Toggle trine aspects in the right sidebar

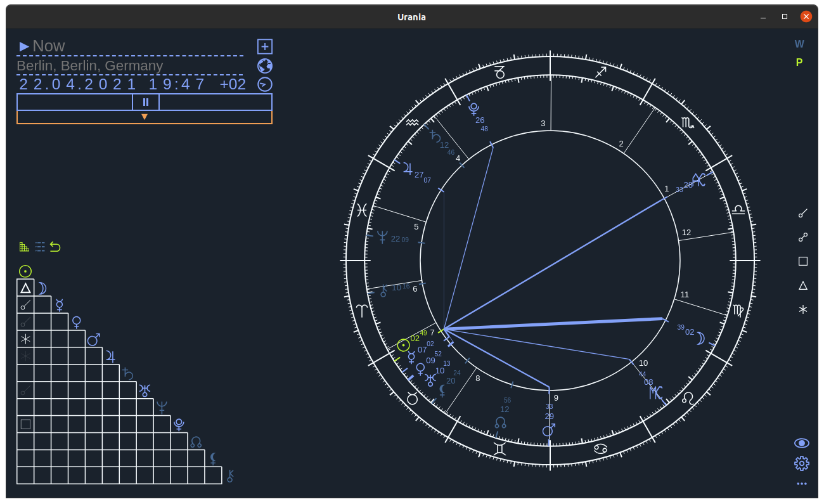[x=803, y=285]
